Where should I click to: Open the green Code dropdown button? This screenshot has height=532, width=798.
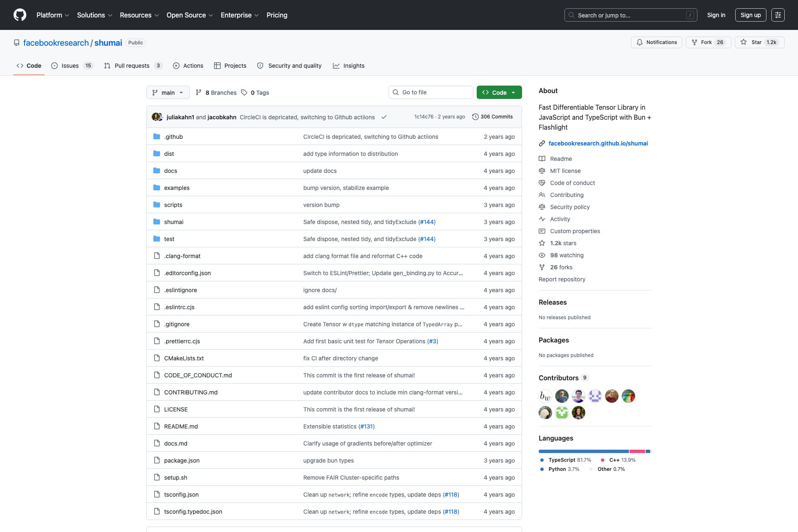click(499, 93)
